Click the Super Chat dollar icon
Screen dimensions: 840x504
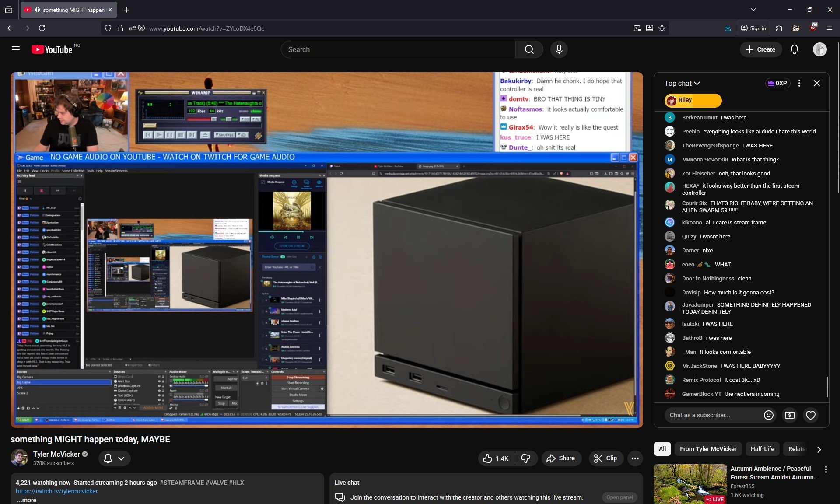(789, 415)
